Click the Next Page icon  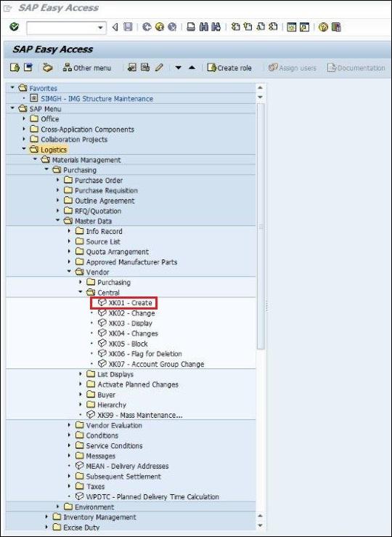click(x=261, y=27)
